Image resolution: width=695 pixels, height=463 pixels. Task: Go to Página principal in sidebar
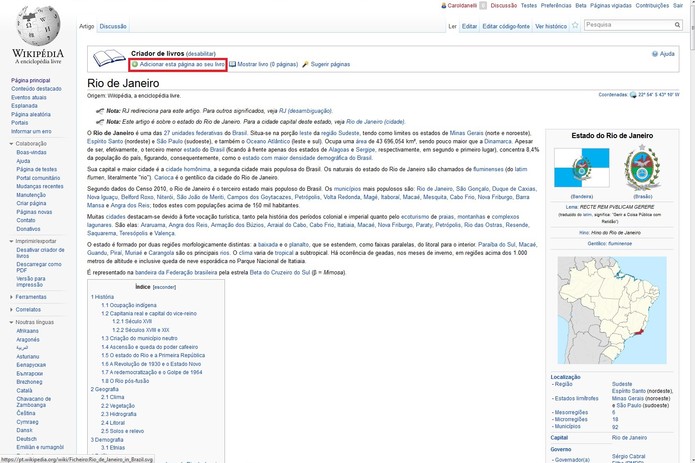click(x=31, y=81)
